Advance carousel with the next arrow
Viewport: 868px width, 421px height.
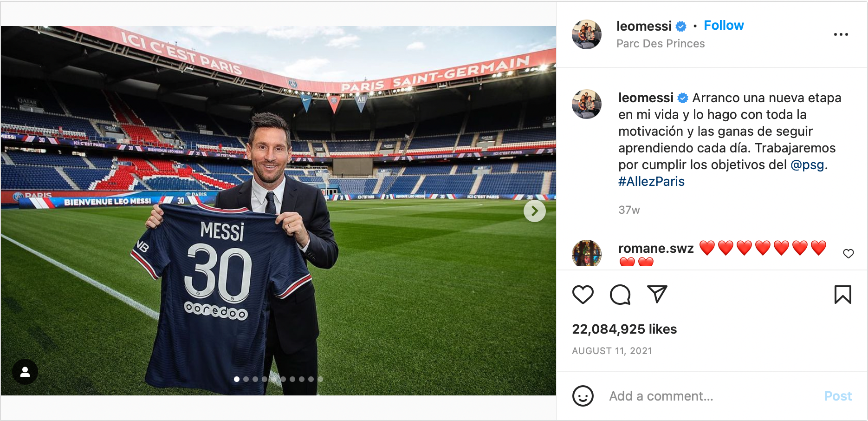pos(534,210)
